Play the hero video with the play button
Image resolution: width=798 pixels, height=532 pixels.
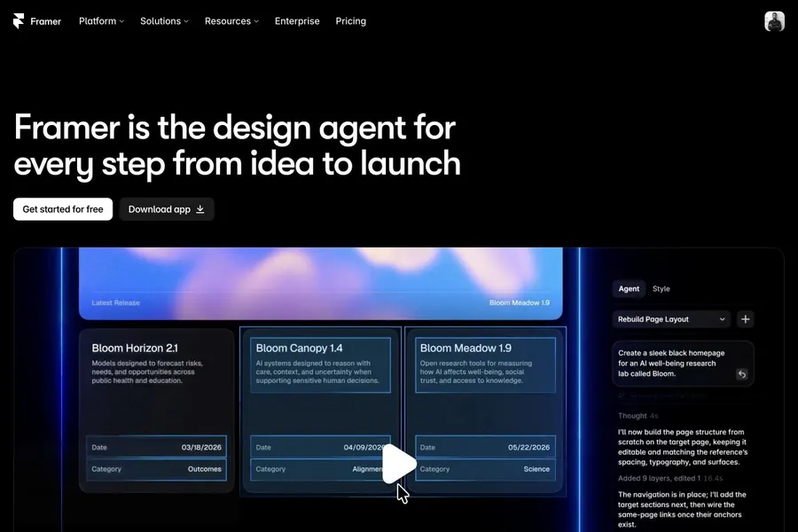[x=398, y=463]
